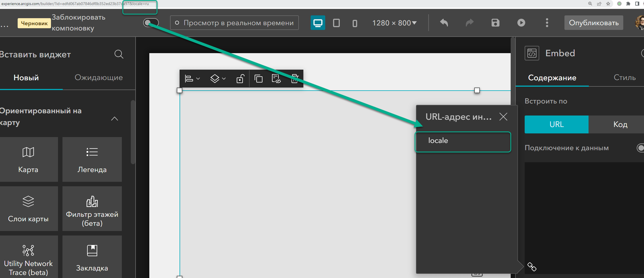
Task: Enable the live view toggle switch
Action: click(151, 23)
